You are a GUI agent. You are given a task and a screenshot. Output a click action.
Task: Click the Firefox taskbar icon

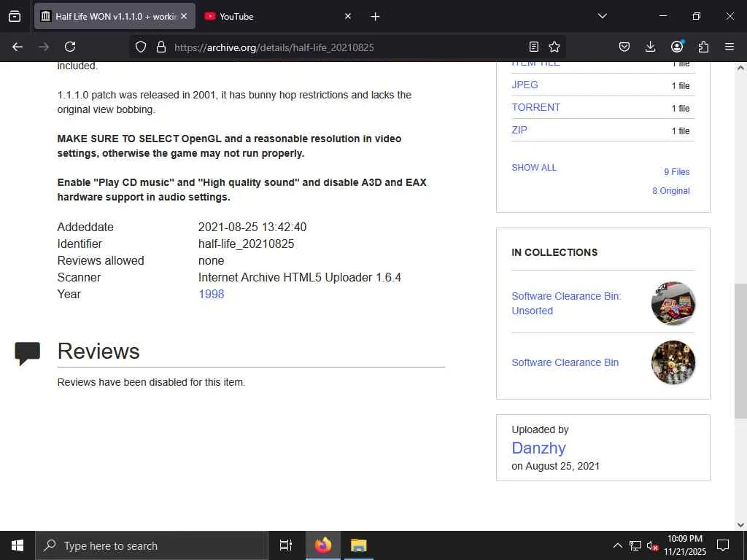323,545
